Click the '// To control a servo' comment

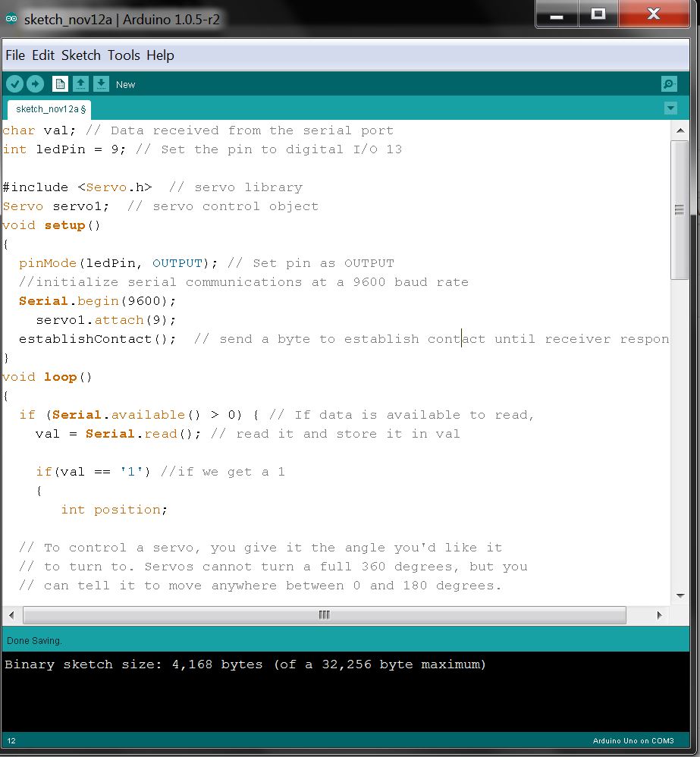[x=261, y=548]
